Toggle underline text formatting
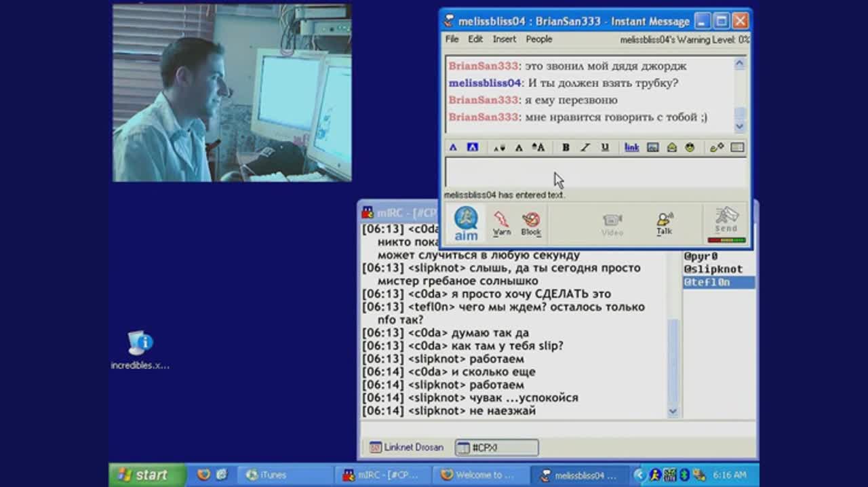This screenshot has width=868, height=487. [605, 147]
